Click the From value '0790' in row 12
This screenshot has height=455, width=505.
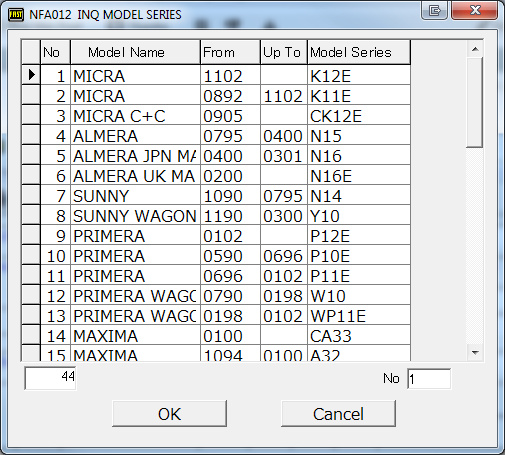coord(230,295)
